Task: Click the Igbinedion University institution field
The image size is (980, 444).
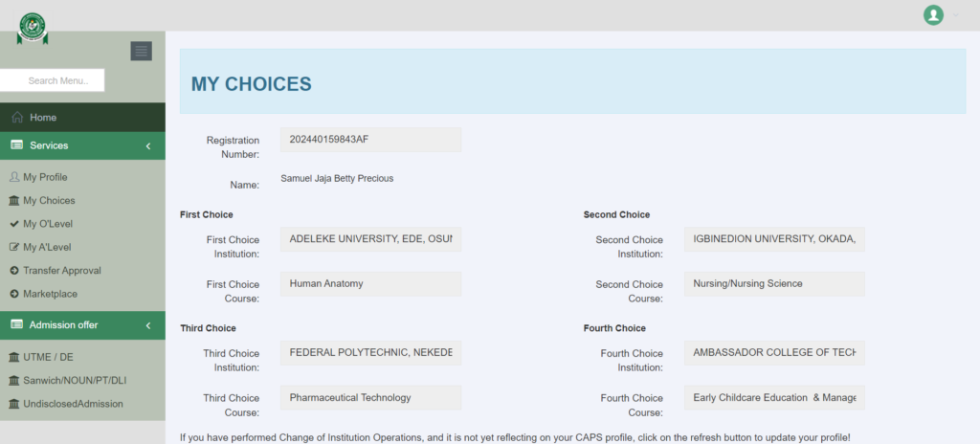Action: (774, 239)
